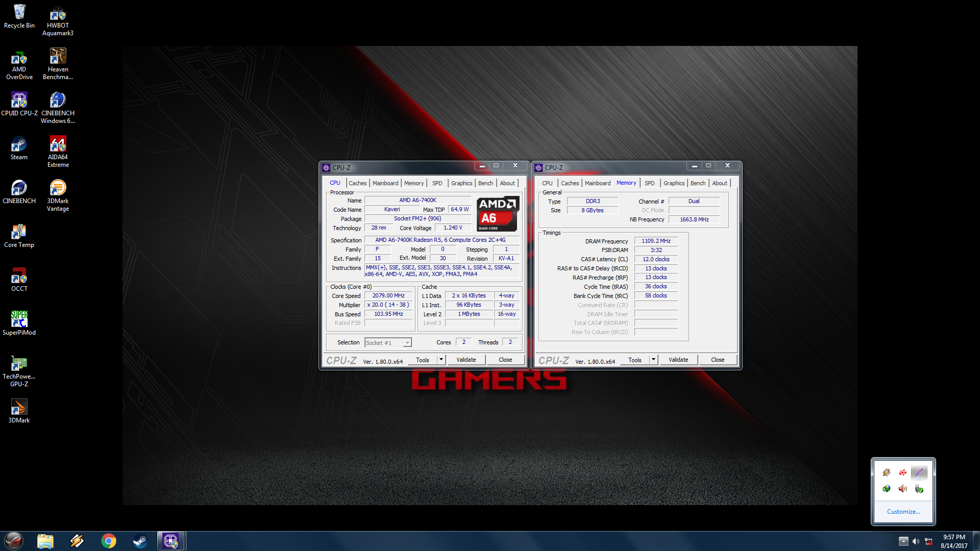
Task: Switch to Memory tab in the CPU tab window
Action: 414,183
